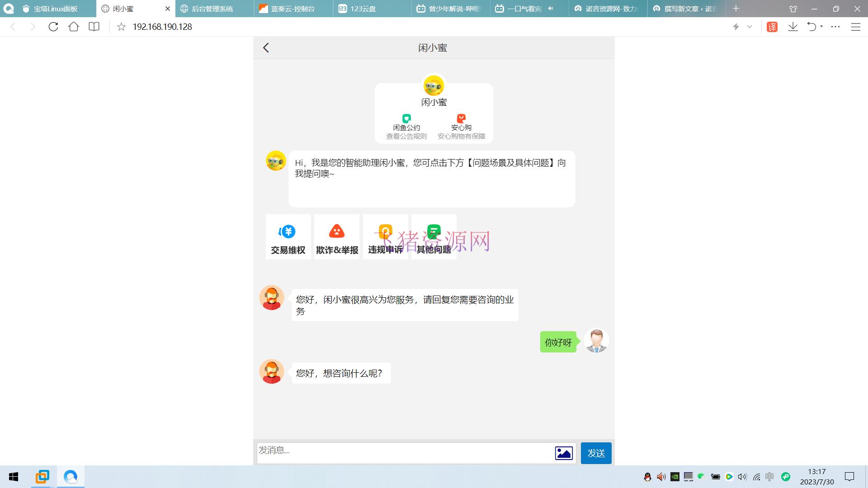Select the 欺诈&举报 issue category
Screen dimensions: 868x488
337,237
